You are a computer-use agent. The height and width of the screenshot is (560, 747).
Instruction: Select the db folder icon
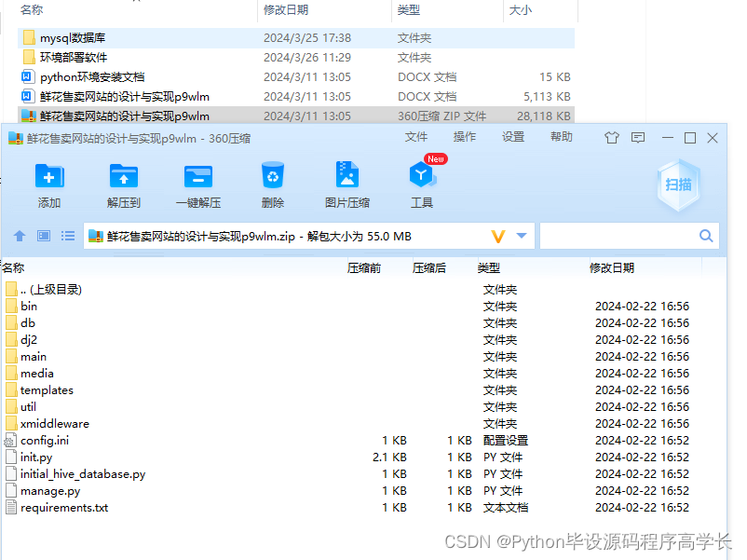pos(12,322)
